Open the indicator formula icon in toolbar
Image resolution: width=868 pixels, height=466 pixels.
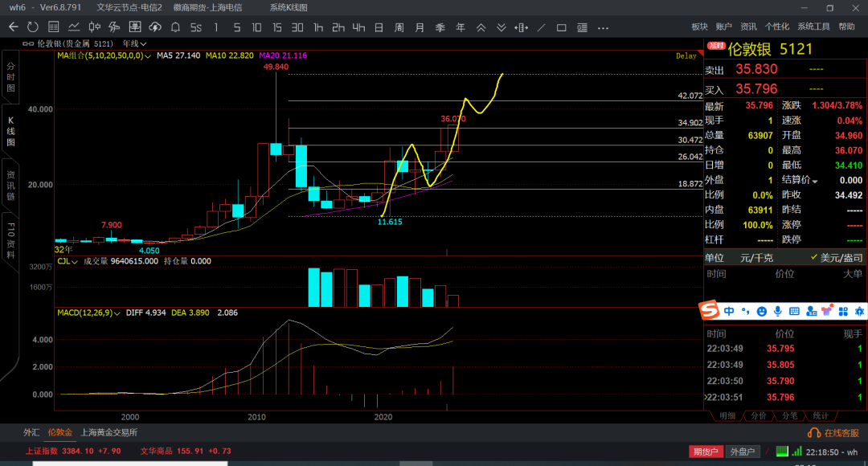[115, 27]
